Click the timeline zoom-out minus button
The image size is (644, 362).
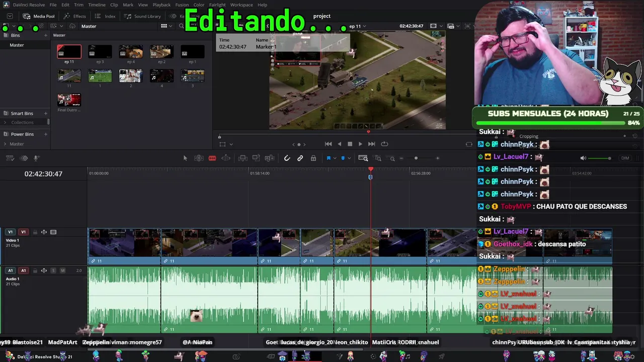(x=401, y=158)
